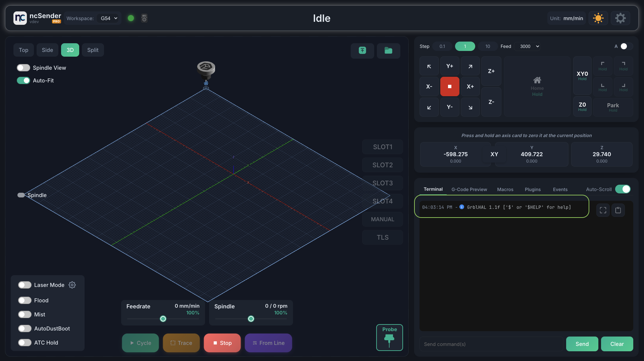
Task: Click the green Send button
Action: (582, 344)
